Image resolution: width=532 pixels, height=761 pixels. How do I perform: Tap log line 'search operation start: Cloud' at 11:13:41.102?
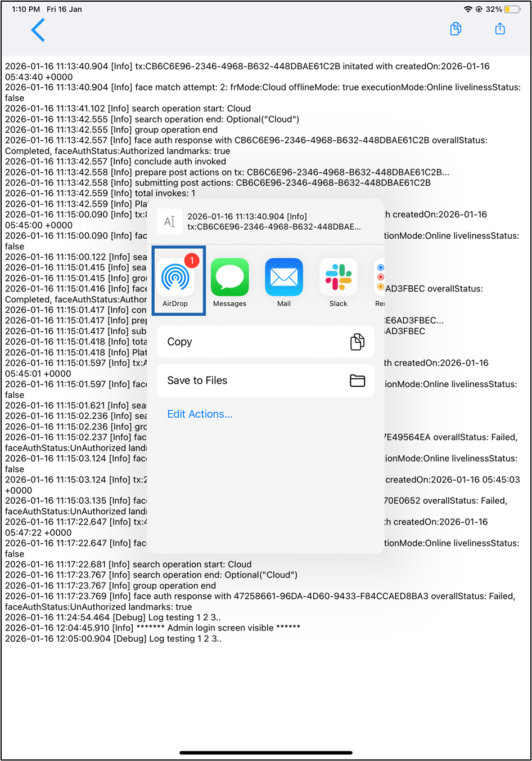tap(128, 109)
